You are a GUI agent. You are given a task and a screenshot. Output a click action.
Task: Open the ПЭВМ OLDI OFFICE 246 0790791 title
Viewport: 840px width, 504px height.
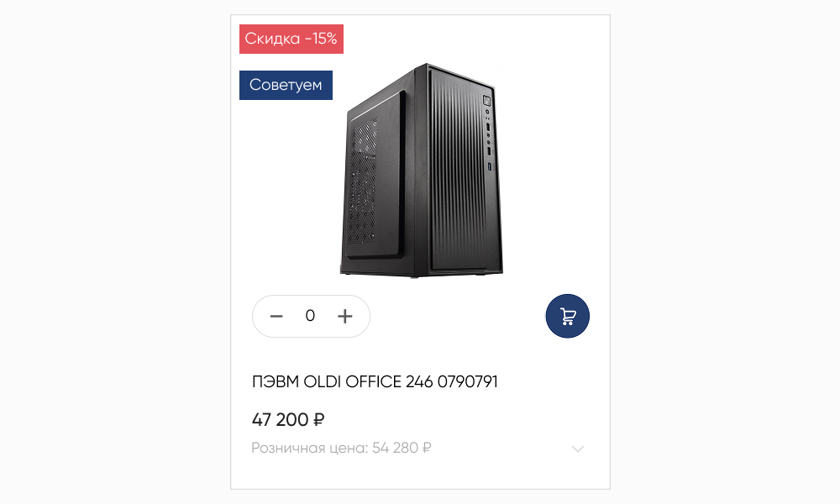(x=375, y=382)
